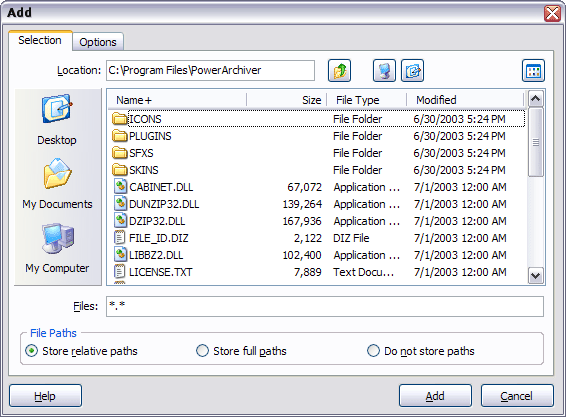Select the SKINS folder name

[144, 170]
